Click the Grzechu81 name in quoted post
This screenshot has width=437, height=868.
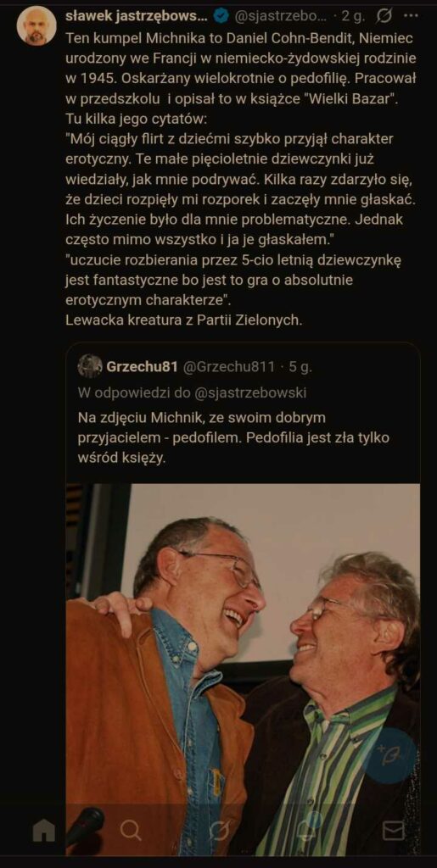click(x=142, y=366)
